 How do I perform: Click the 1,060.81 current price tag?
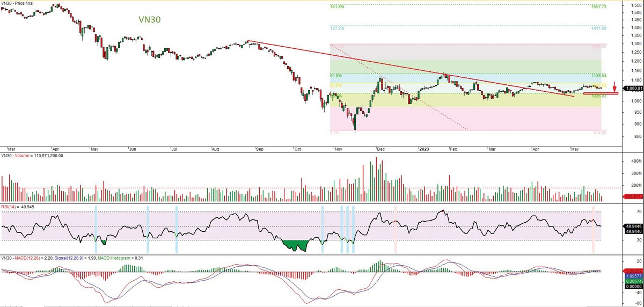pos(633,88)
